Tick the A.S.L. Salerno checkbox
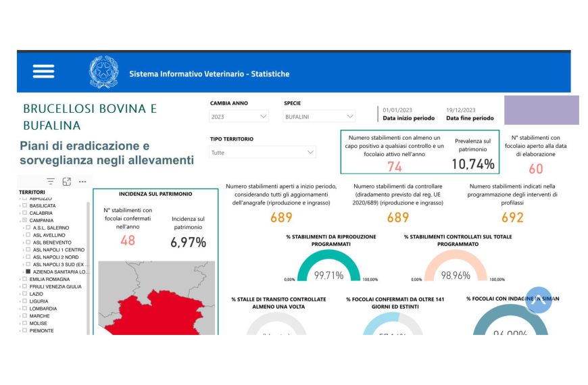This screenshot has height=385, width=588. (28, 228)
